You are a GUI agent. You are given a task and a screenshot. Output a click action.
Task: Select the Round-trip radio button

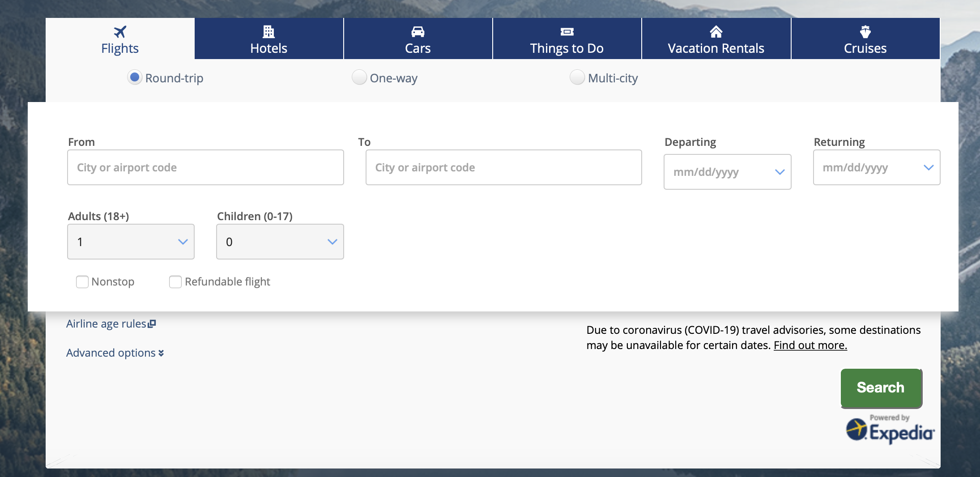(135, 77)
